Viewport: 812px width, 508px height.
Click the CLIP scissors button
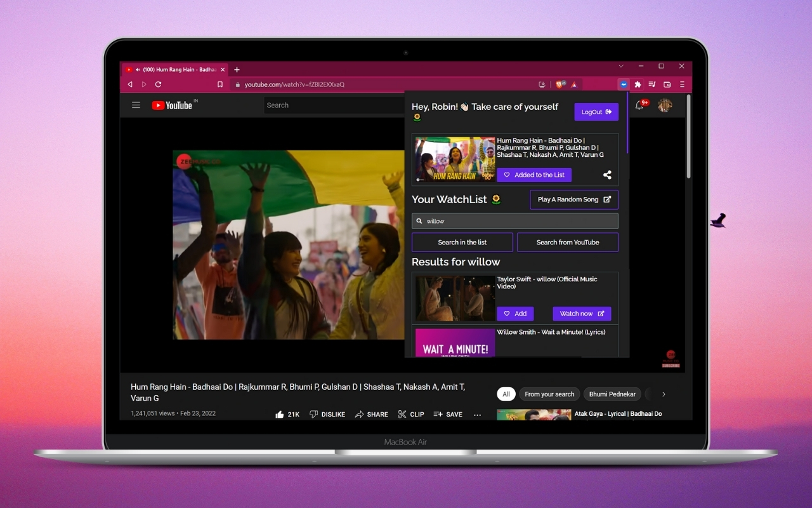(411, 414)
